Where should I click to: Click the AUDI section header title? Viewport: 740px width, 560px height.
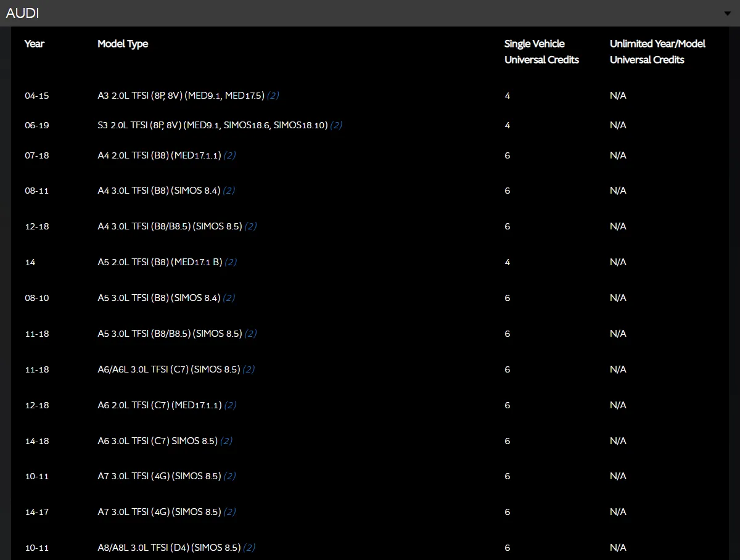pos(22,13)
